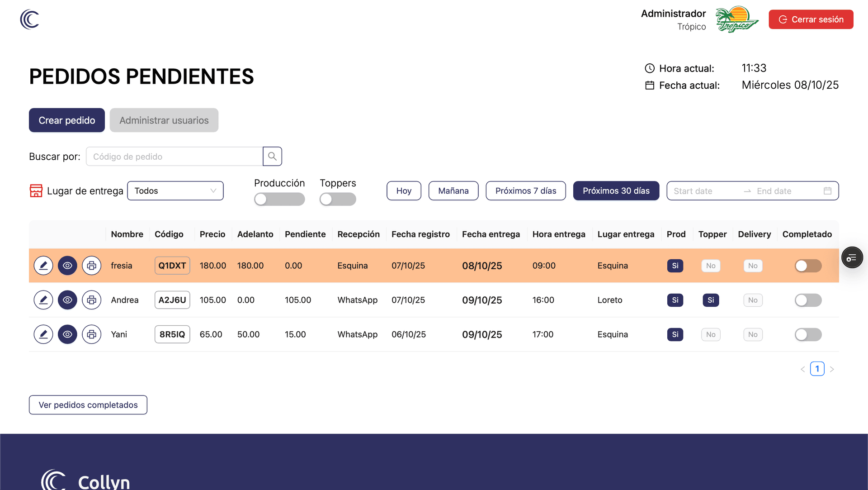Select Próximos 7 días filter
Screen dimensions: 868x490
coord(525,191)
